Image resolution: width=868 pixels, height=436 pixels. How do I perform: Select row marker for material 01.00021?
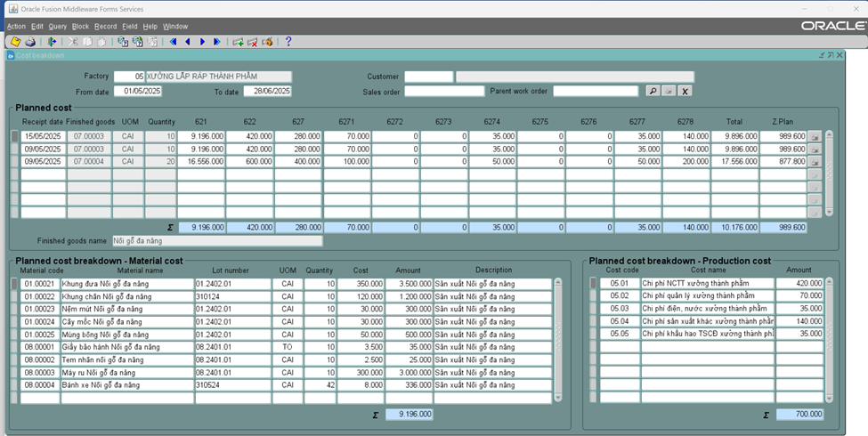click(x=14, y=284)
